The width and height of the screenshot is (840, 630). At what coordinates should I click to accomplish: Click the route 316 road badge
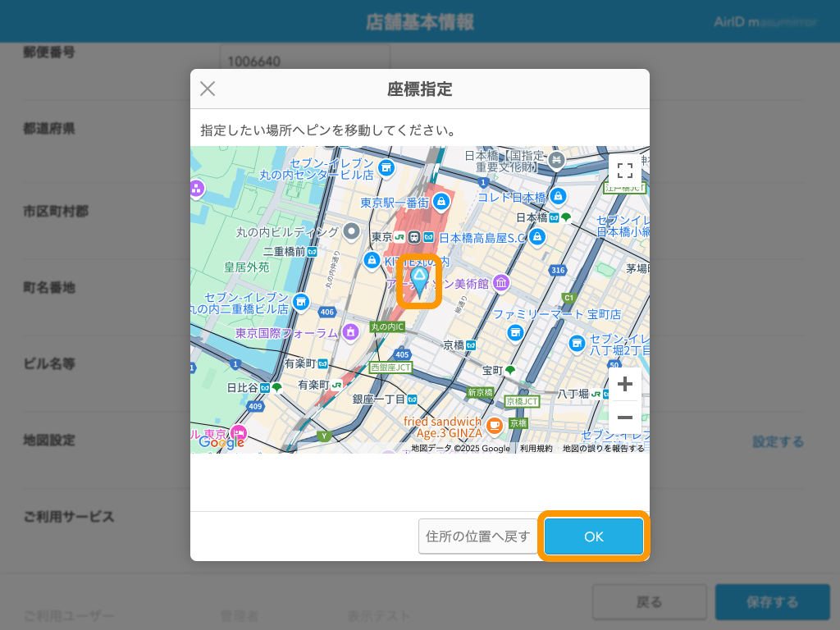click(558, 270)
